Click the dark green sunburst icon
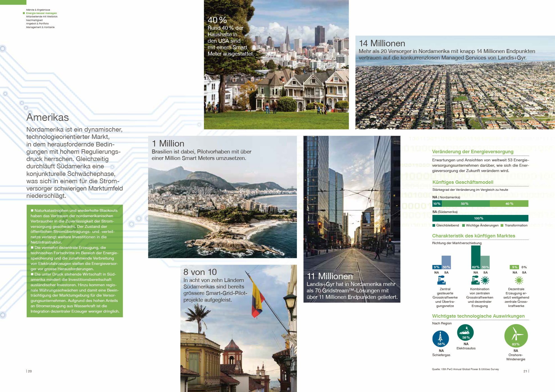This screenshot has width=555, height=392. pyautogui.click(x=485, y=280)
